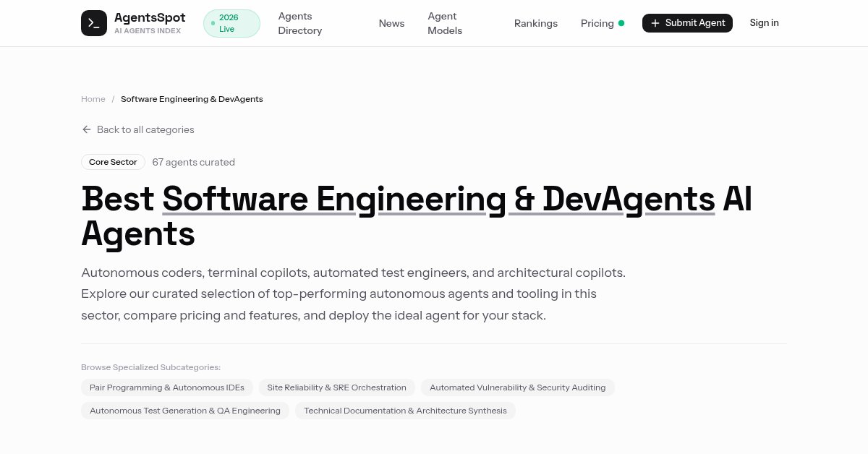Click the AgentsSpot terminal logo icon

[x=94, y=23]
